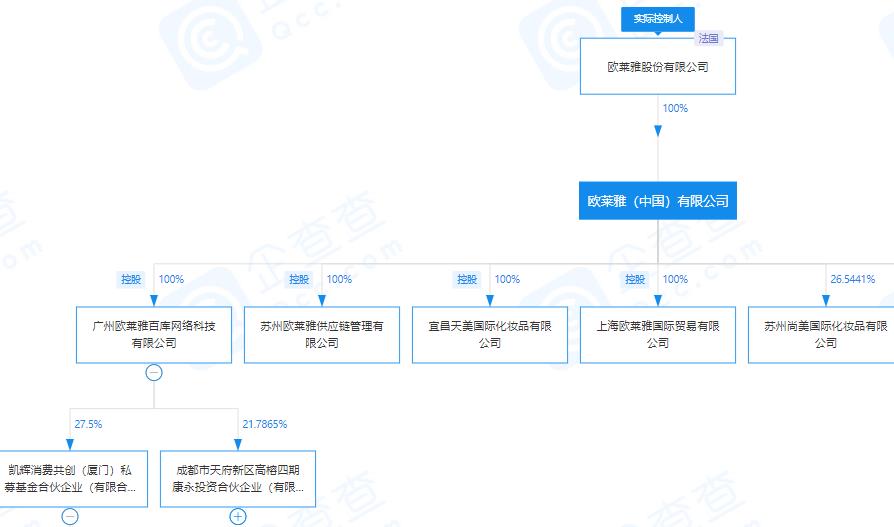The height and width of the screenshot is (527, 894).
Task: Open 广州欧莱雅百库网络科技有限公司 node
Action: [x=154, y=335]
